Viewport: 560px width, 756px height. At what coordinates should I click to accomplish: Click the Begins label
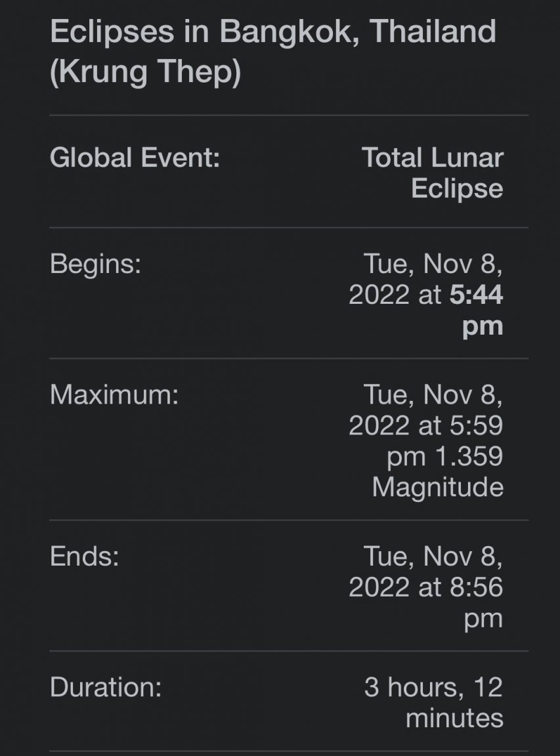tap(95, 264)
